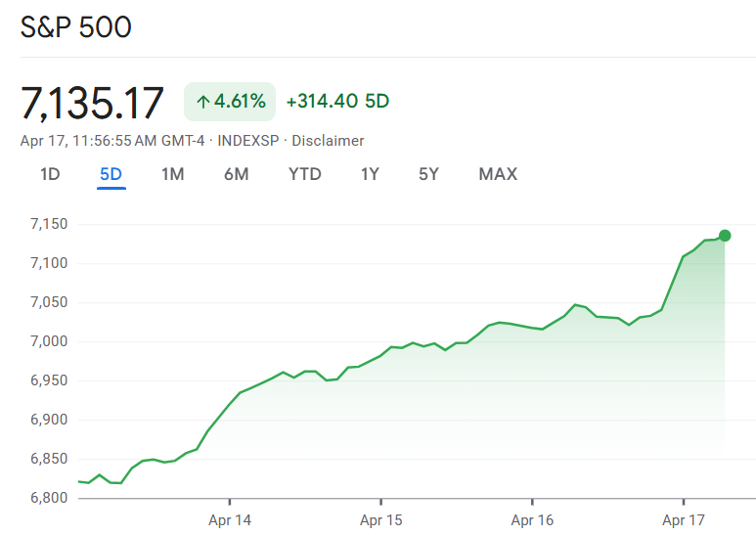Click the Apr 15 date marker
Viewport: 756px width, 535px height.
pyautogui.click(x=381, y=520)
